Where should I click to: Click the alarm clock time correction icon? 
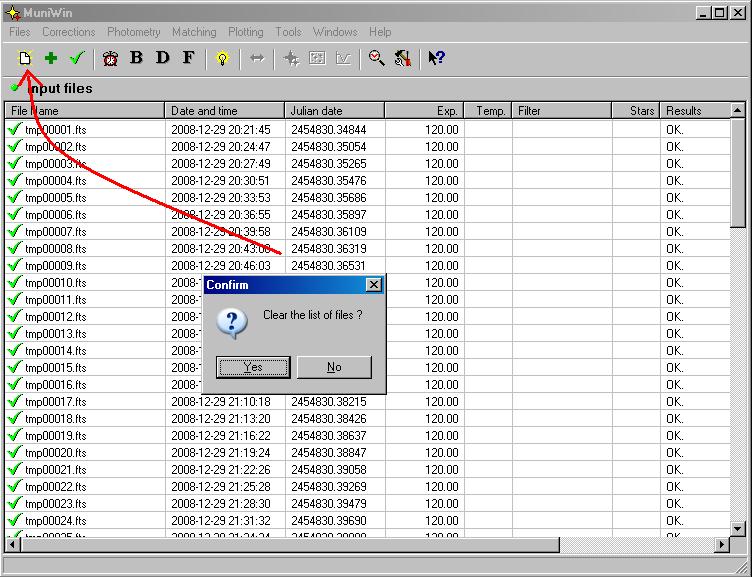click(110, 58)
